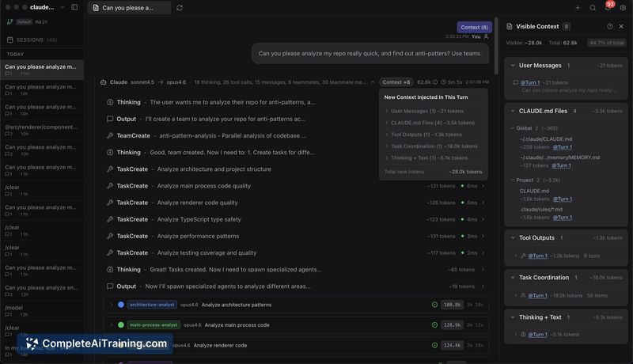Open @Turn 1 link for ~/.claude/CLAUDE.md
Image resolution: width=633 pixels, height=364 pixels.
pyautogui.click(x=563, y=147)
